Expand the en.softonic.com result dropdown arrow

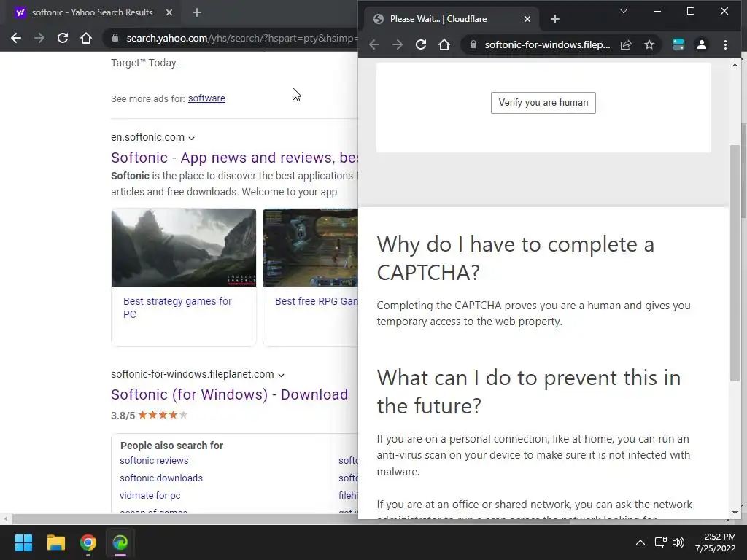click(x=192, y=138)
